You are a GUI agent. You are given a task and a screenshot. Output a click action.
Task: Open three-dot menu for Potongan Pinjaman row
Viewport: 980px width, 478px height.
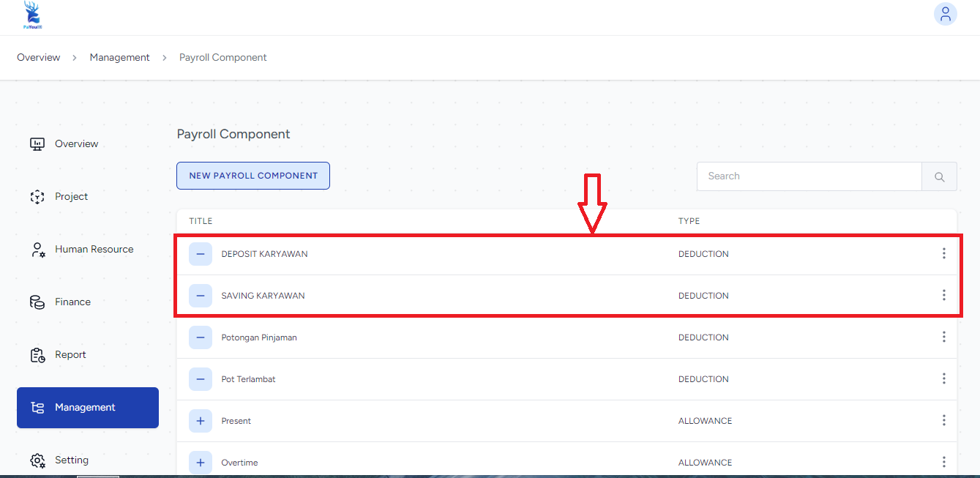pos(943,337)
